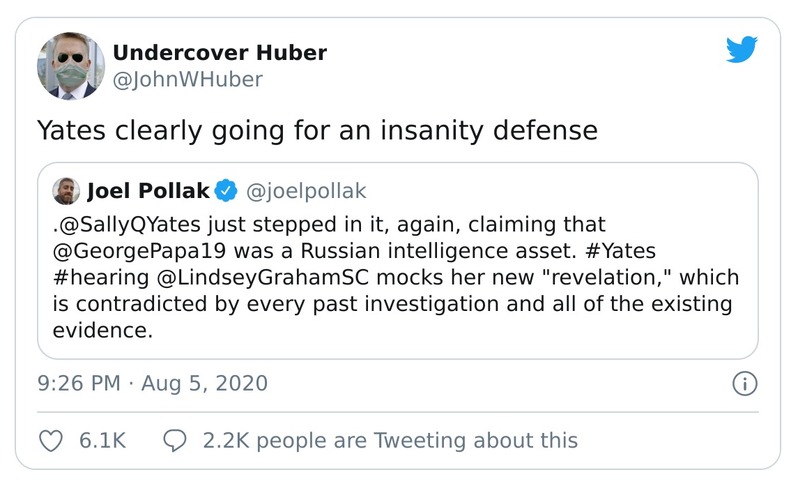Image resolution: width=798 pixels, height=486 pixels.
Task: Click the blue verified badge
Action: [227, 190]
